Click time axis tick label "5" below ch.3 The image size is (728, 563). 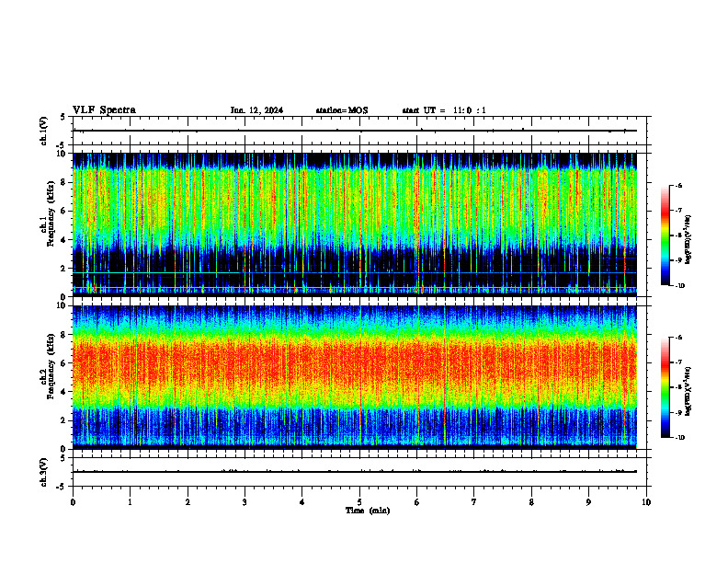(359, 502)
